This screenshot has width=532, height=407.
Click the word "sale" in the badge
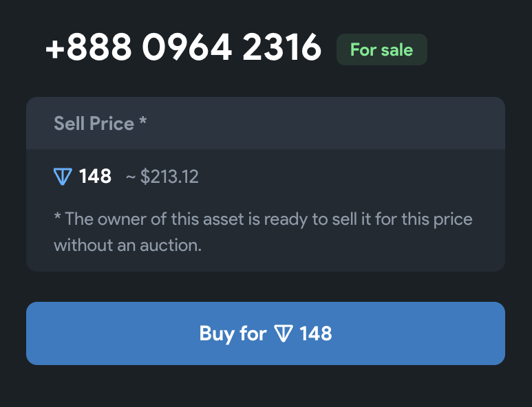coord(397,49)
